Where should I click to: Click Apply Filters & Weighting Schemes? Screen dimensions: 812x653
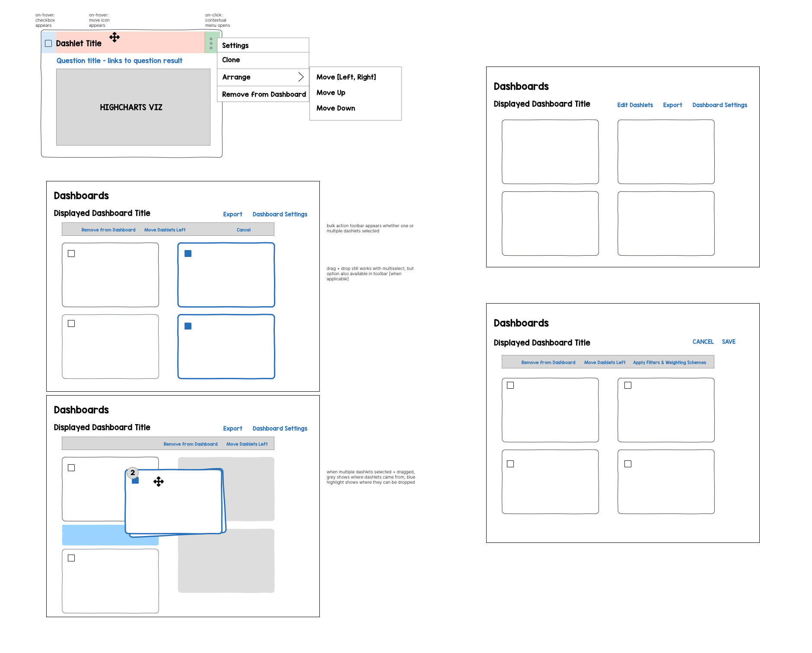pos(669,363)
